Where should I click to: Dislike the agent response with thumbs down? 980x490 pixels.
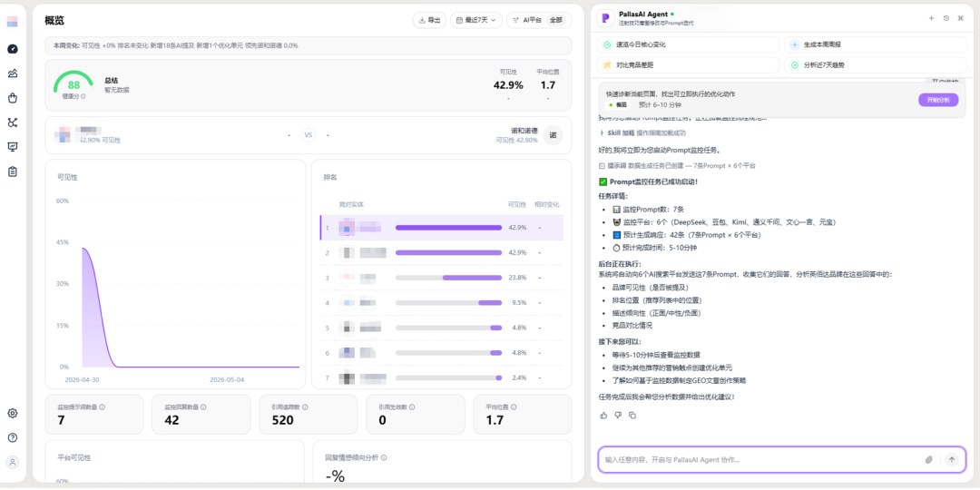click(x=618, y=415)
